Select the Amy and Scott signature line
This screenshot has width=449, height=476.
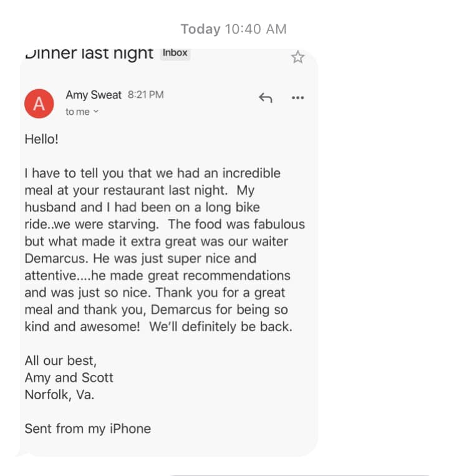(x=69, y=378)
